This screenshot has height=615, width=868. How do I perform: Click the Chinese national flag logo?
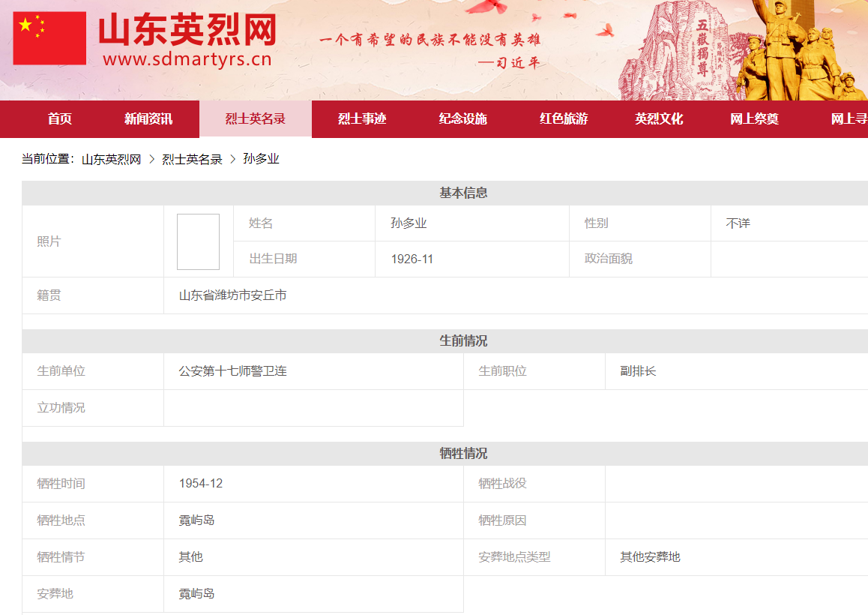[x=49, y=38]
